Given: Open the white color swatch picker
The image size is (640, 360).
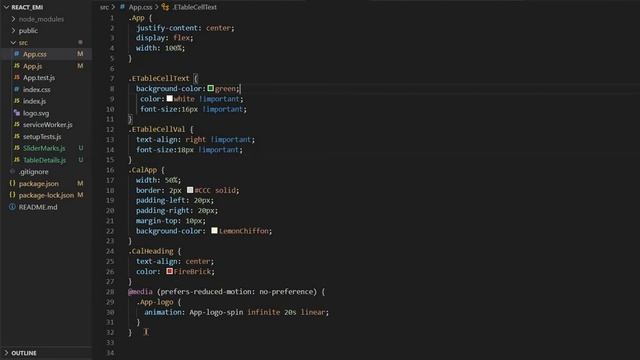Looking at the screenshot, I should [169, 98].
